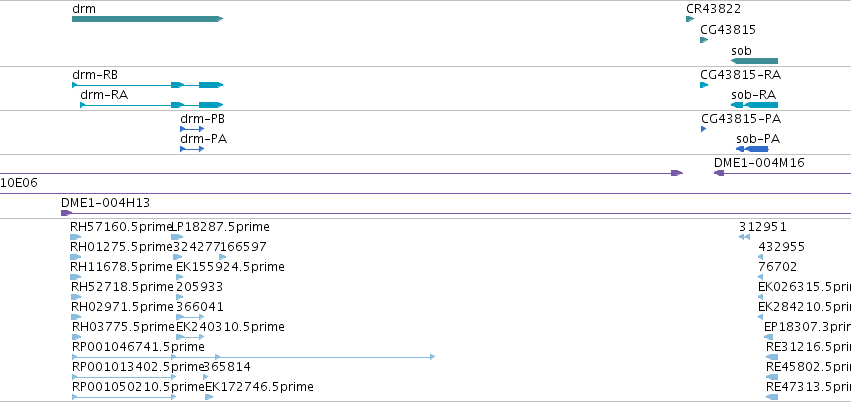Click the LP18287.5prime EST label
Viewport: 851px width, 402px height.
point(220,227)
